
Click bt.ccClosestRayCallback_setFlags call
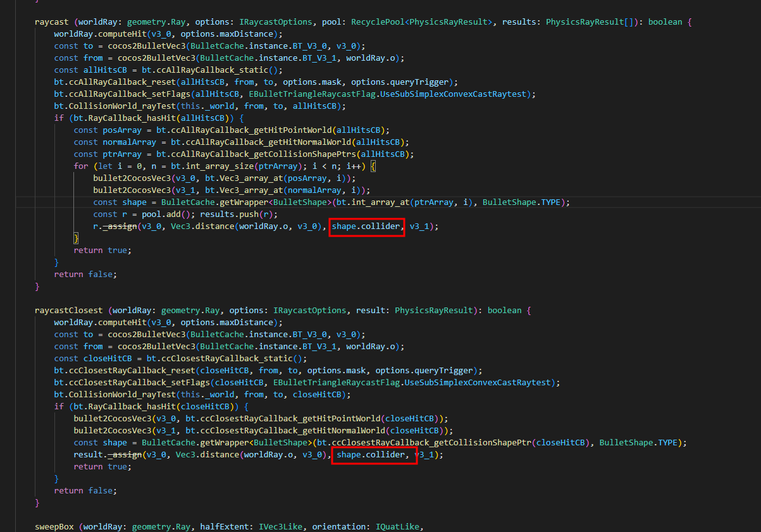pos(132,382)
